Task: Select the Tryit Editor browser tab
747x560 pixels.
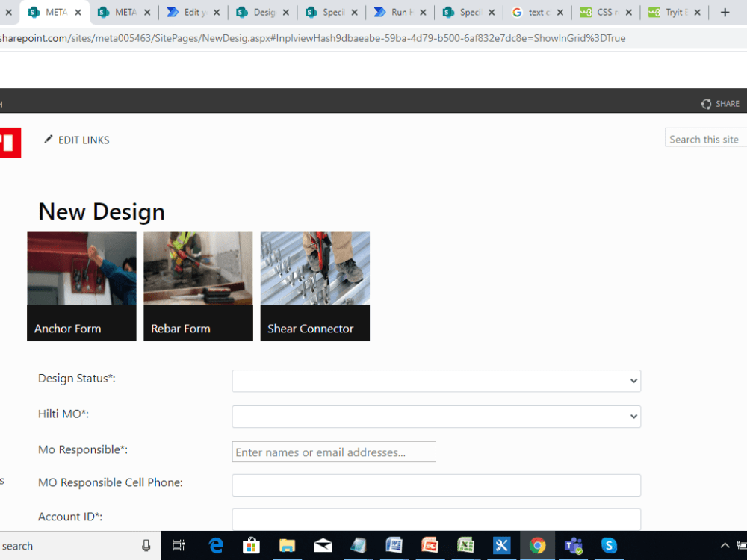Action: point(672,12)
